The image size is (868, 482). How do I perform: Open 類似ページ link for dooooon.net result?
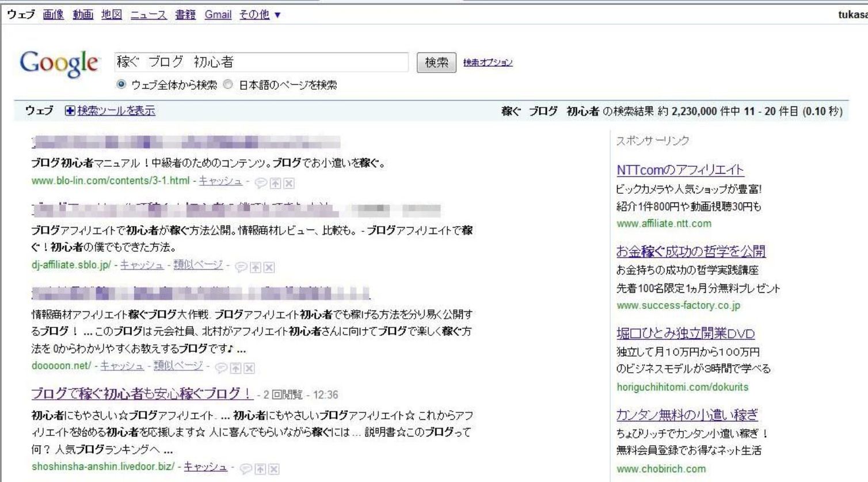click(178, 365)
